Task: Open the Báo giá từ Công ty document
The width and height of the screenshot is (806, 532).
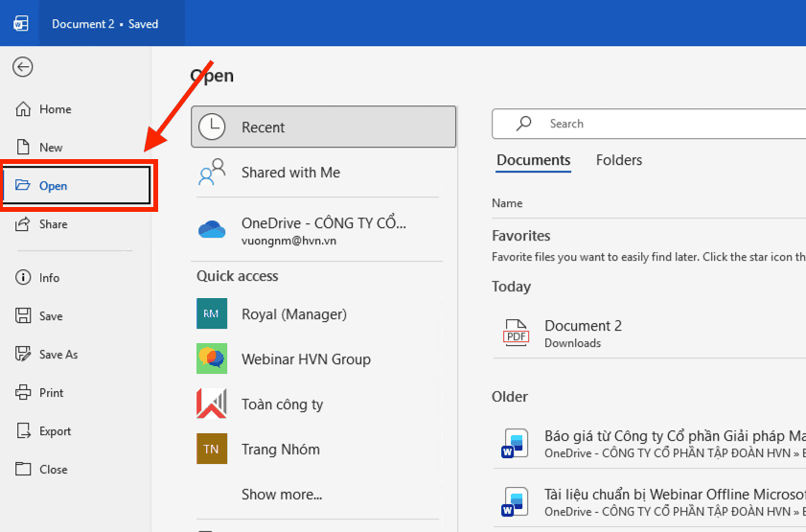Action: click(649, 443)
